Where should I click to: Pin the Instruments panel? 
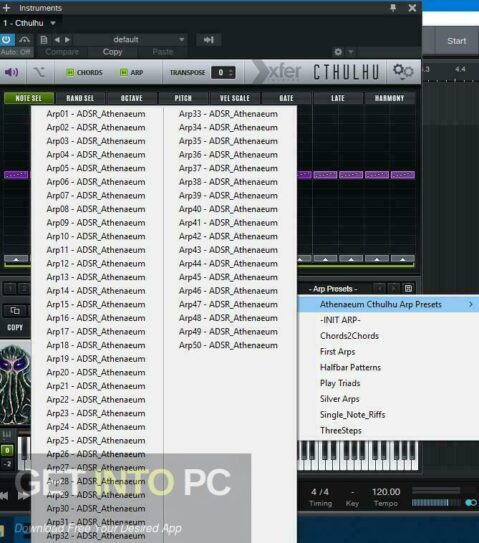[393, 8]
